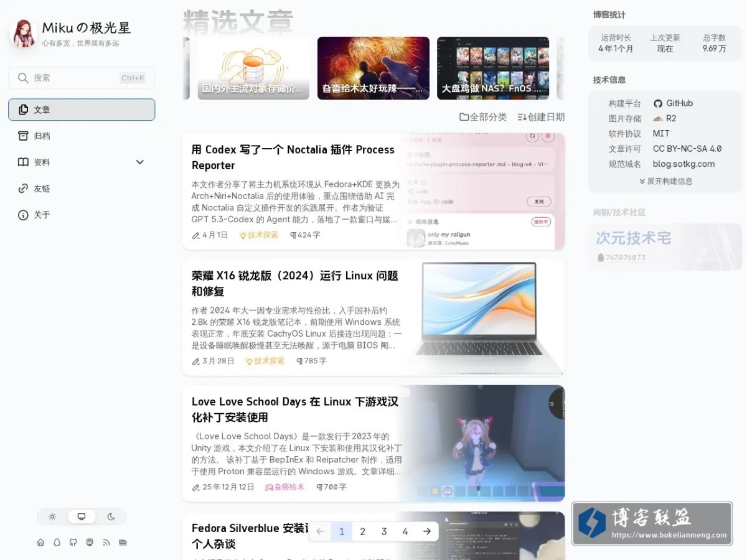Click the 上次更新 现在 statistic

point(665,43)
